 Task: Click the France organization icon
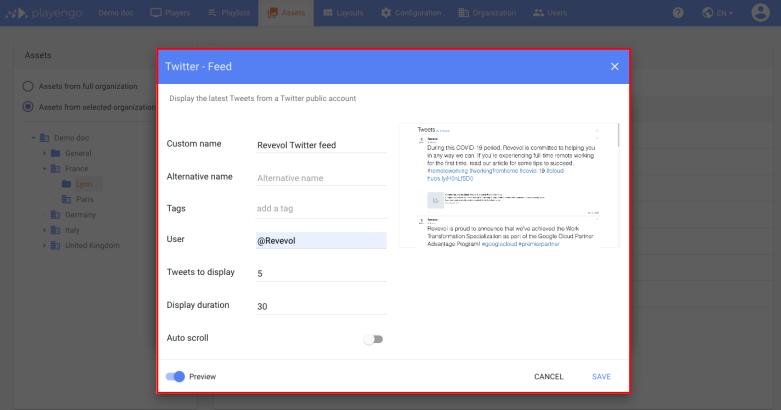56,169
